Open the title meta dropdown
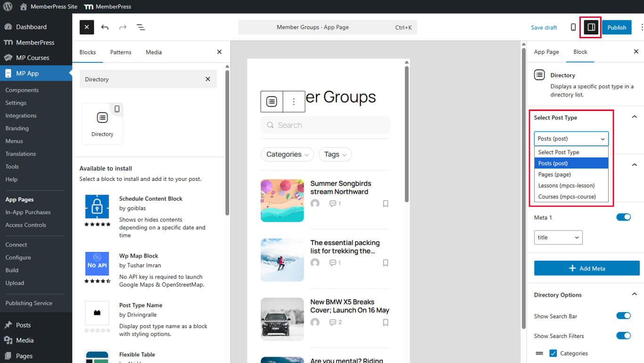The width and height of the screenshot is (644, 363). click(x=558, y=237)
